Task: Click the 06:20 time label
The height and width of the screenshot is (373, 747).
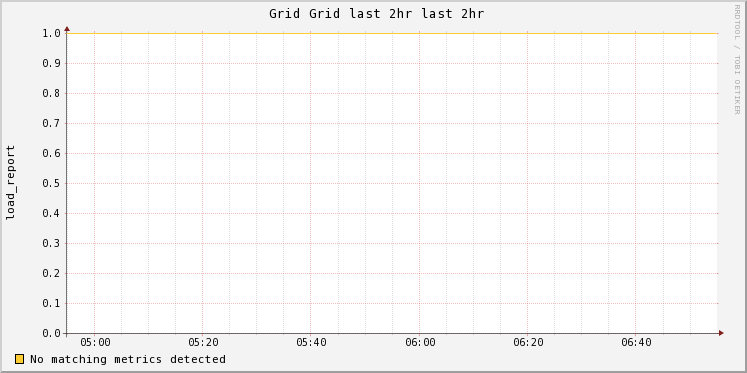Action: (528, 343)
